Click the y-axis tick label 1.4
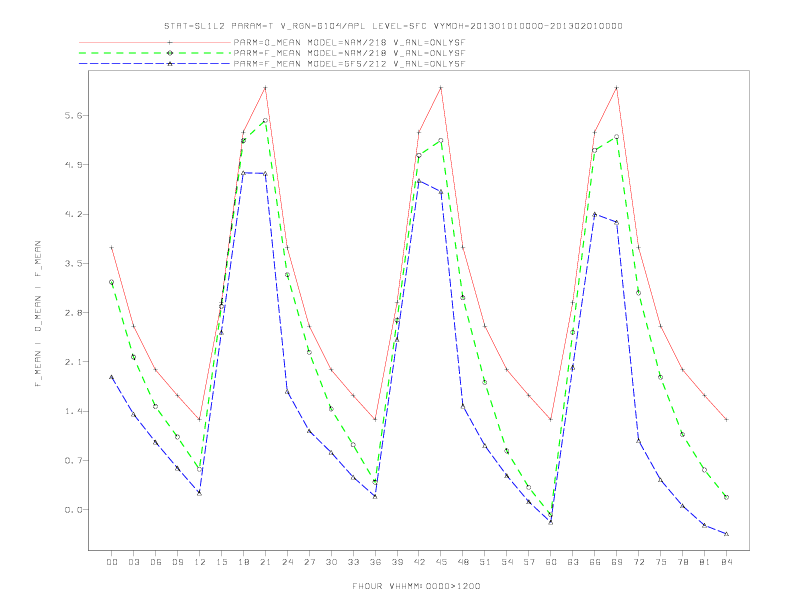The height and width of the screenshot is (612, 792). 73,411
